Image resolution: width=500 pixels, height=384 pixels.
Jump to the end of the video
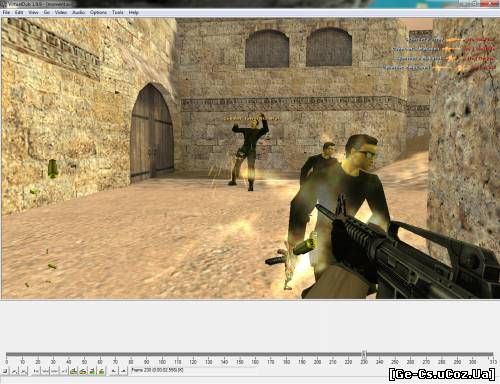[x=63, y=371]
